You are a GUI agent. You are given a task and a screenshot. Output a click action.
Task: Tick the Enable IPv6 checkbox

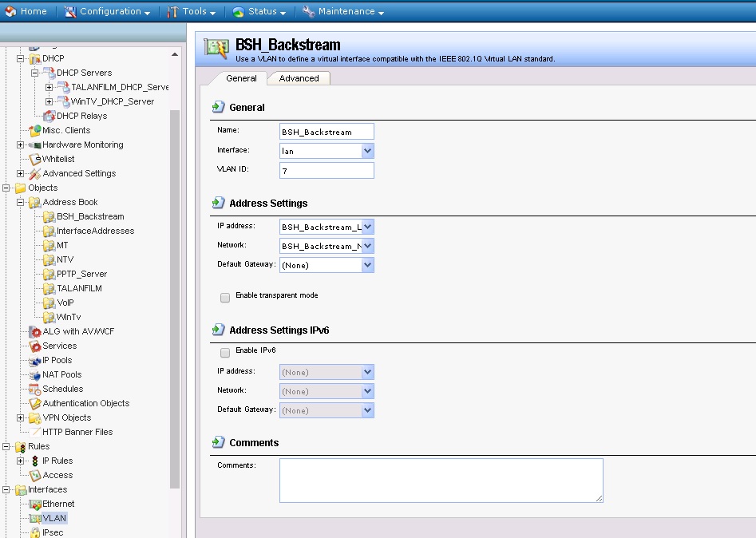pos(225,351)
